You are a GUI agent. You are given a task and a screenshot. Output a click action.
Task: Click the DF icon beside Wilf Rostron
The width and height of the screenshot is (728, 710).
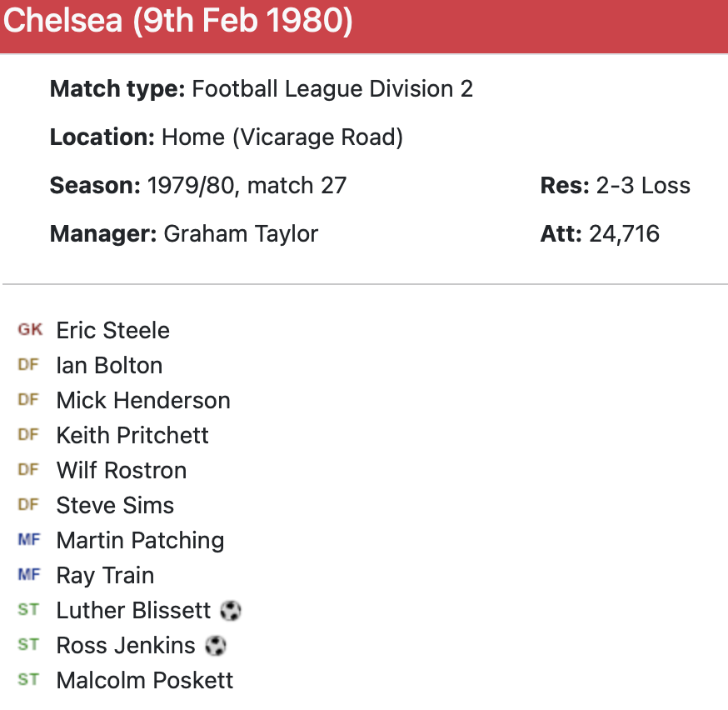coord(28,470)
